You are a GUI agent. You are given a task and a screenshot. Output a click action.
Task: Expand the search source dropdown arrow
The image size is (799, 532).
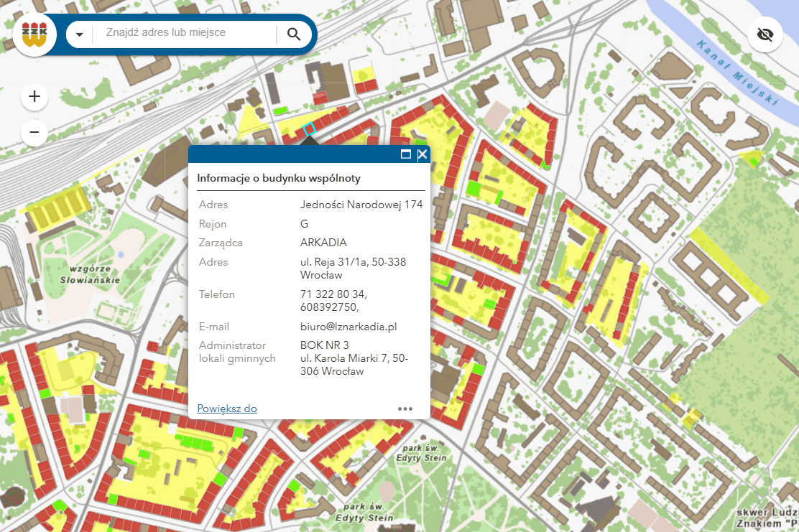point(80,34)
